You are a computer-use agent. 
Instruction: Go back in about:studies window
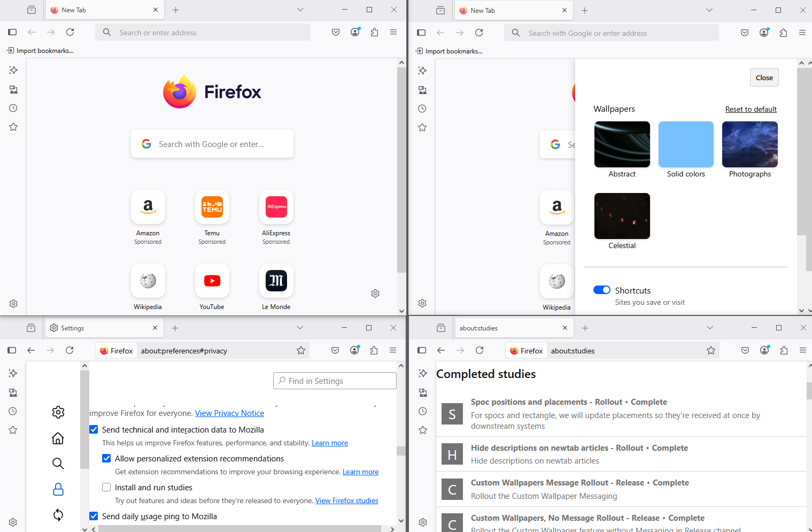(x=441, y=350)
